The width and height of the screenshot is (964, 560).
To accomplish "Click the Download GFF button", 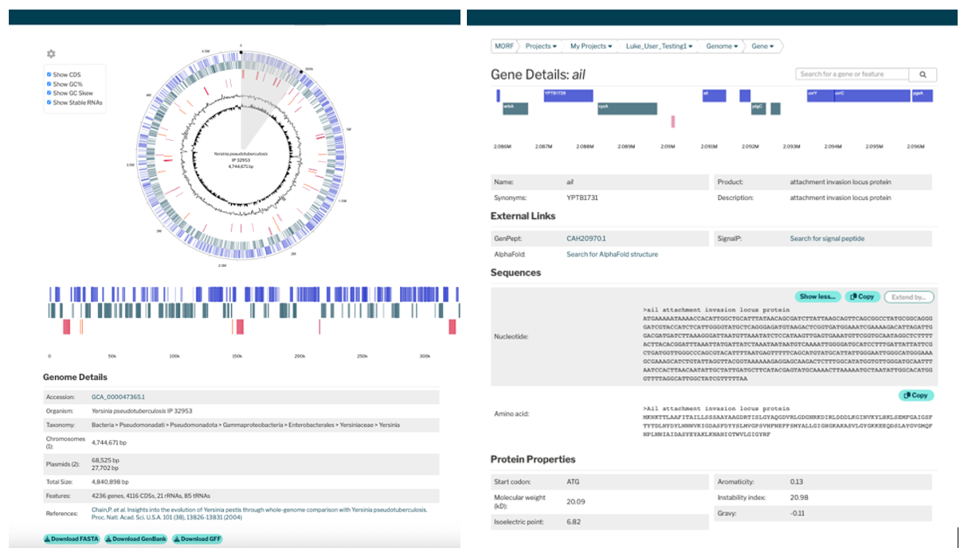I will [197, 539].
